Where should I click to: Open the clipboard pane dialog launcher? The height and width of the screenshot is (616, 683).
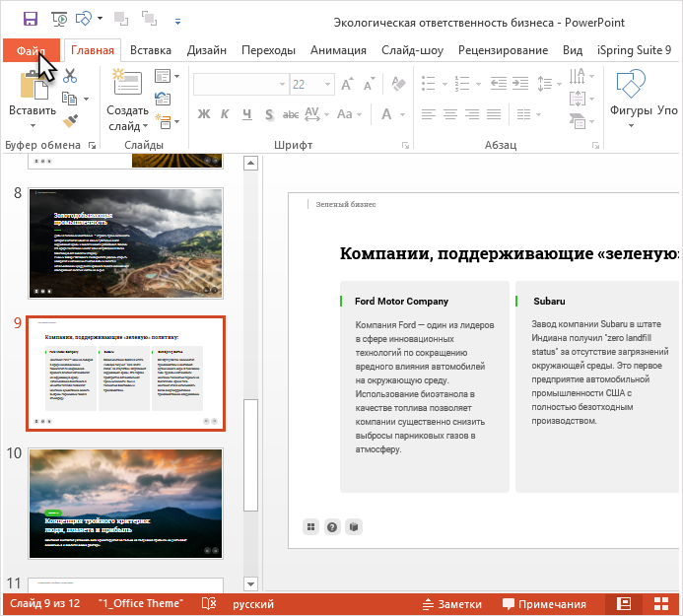[92, 145]
